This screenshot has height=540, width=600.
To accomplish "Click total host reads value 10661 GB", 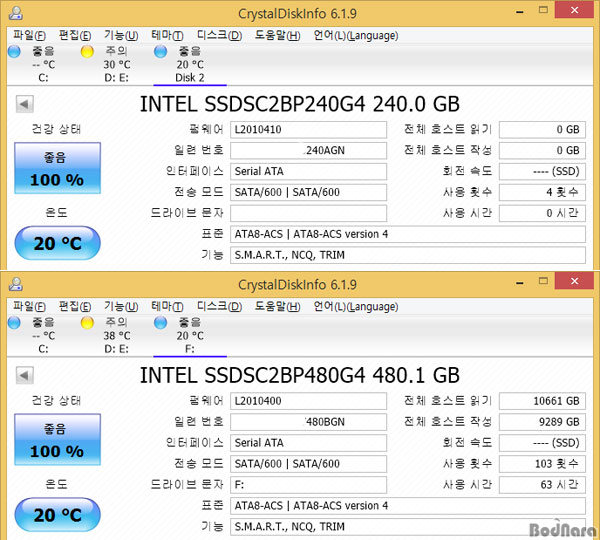I will (542, 401).
